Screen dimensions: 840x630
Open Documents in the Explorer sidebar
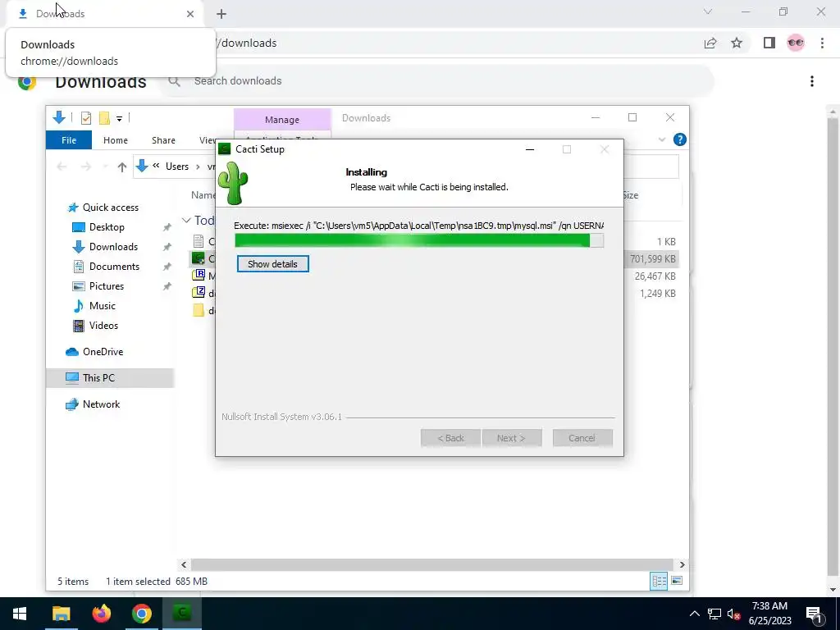(114, 267)
